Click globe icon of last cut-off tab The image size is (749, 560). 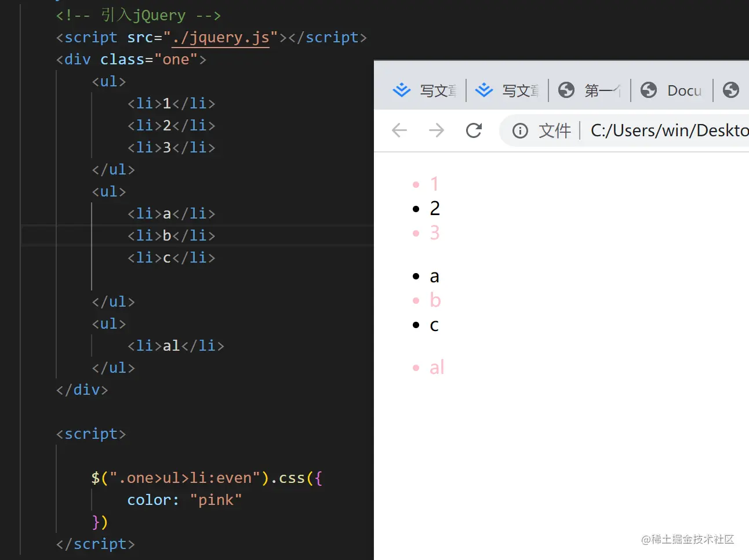(731, 90)
